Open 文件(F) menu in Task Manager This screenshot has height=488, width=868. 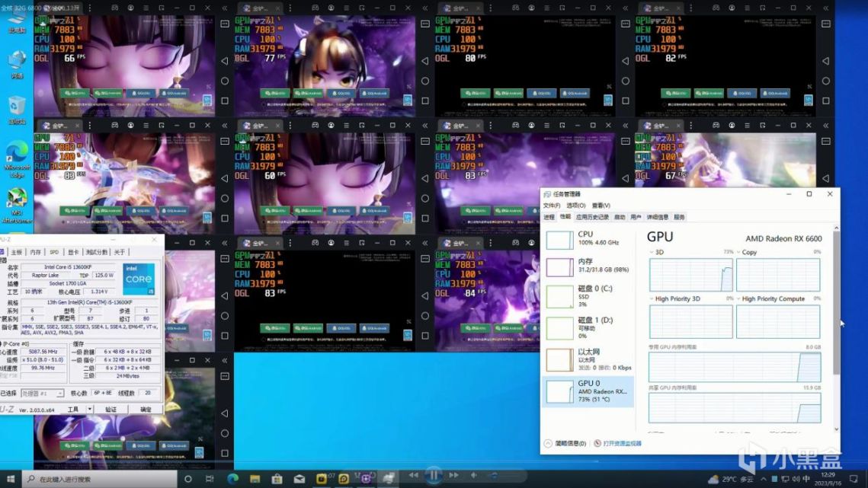click(551, 206)
